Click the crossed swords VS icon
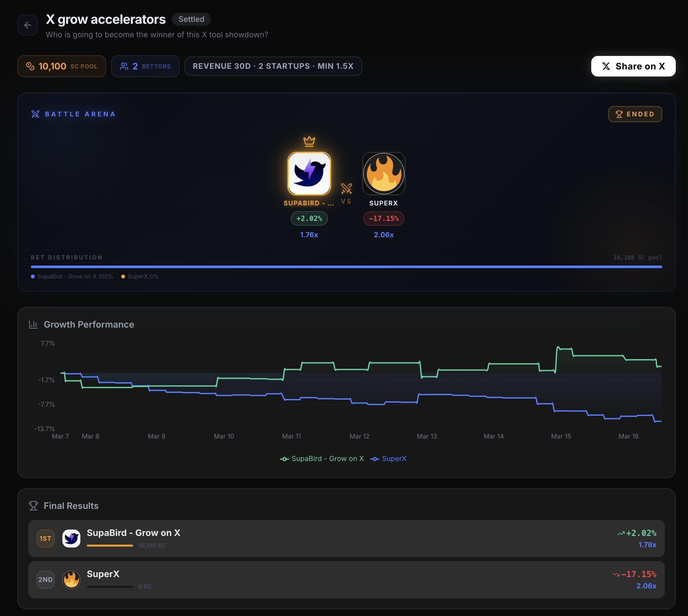The image size is (688, 616). [346, 188]
